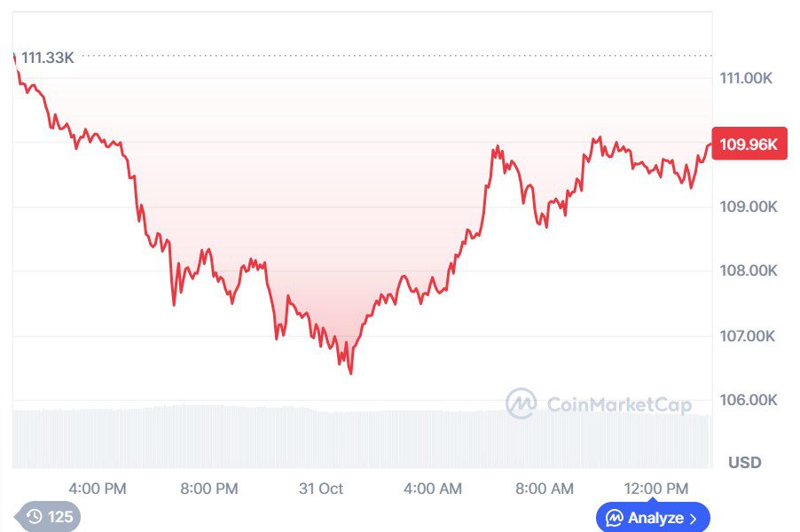The width and height of the screenshot is (800, 532).
Task: Click the lowest point of the price line
Action: [351, 373]
